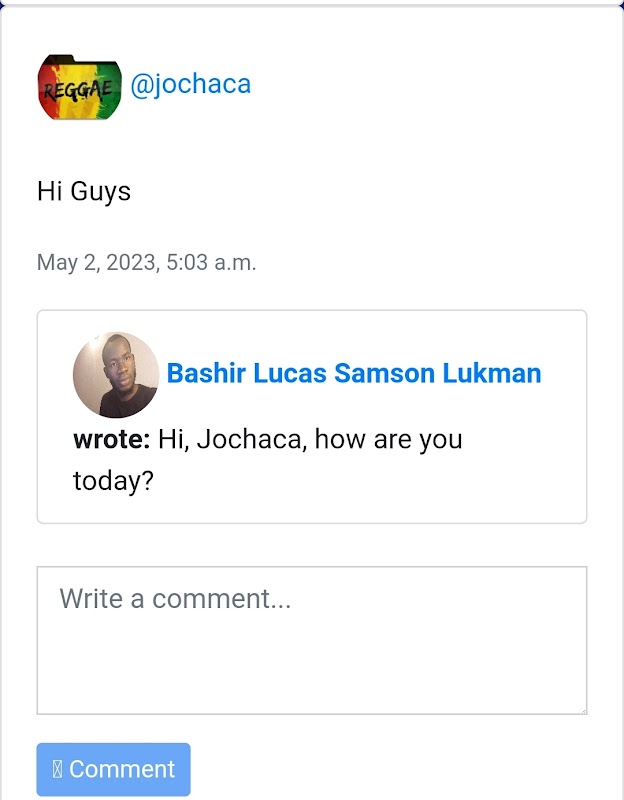The image size is (624, 800).
Task: Click the "Write a comment..." placeholder text
Action: point(175,599)
